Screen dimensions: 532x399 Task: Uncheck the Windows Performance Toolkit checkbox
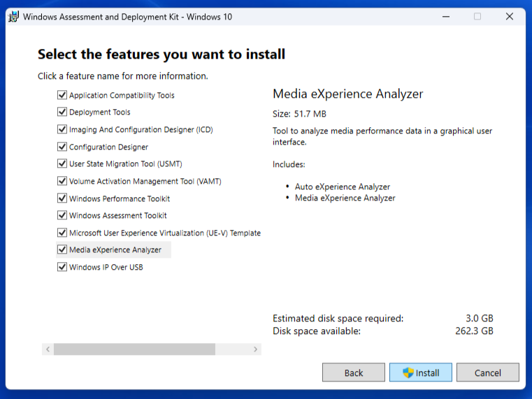(x=62, y=198)
